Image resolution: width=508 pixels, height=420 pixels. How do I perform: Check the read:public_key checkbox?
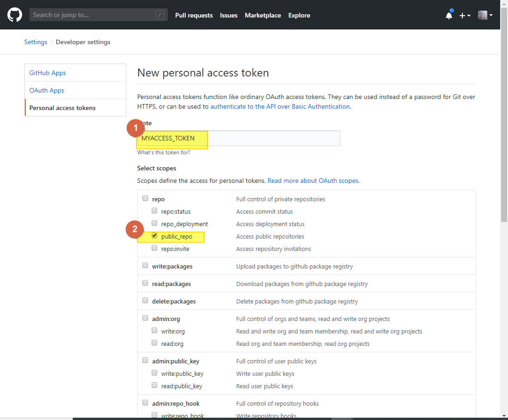click(x=154, y=385)
